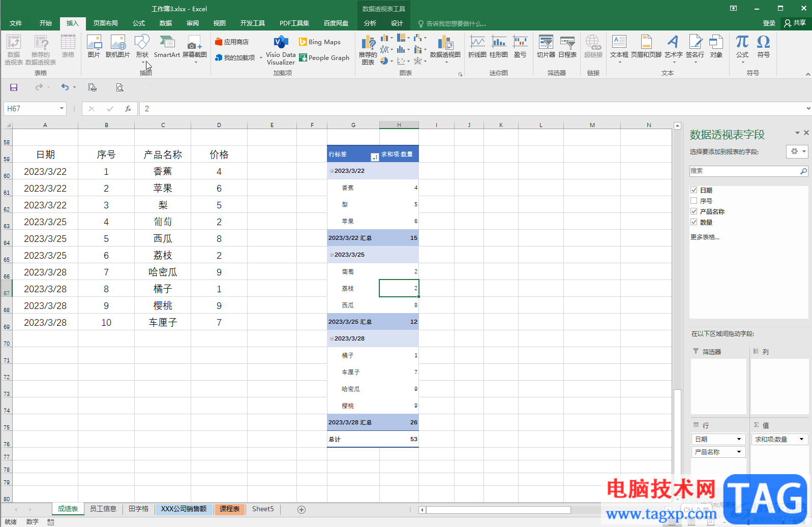Click 登录 sign-in button
This screenshot has height=527, width=812.
coord(769,23)
